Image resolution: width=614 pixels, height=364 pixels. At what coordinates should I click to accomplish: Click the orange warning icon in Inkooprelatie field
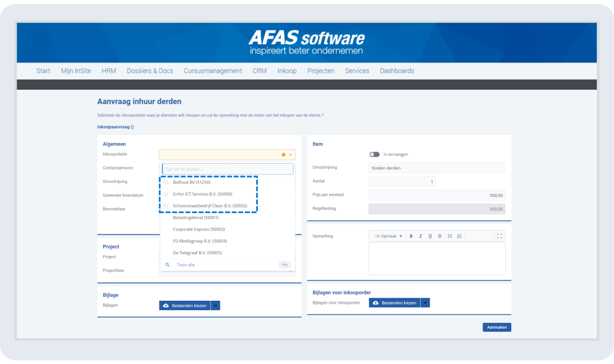point(284,155)
